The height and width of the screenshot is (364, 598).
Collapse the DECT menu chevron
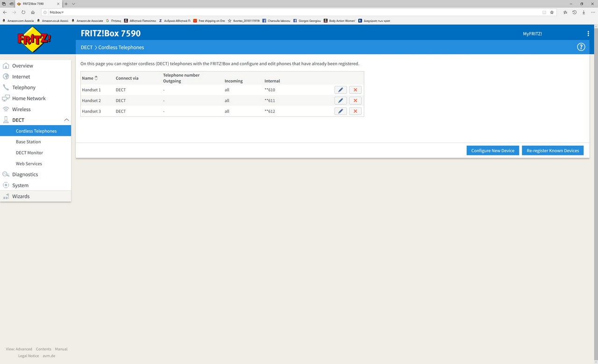(66, 120)
